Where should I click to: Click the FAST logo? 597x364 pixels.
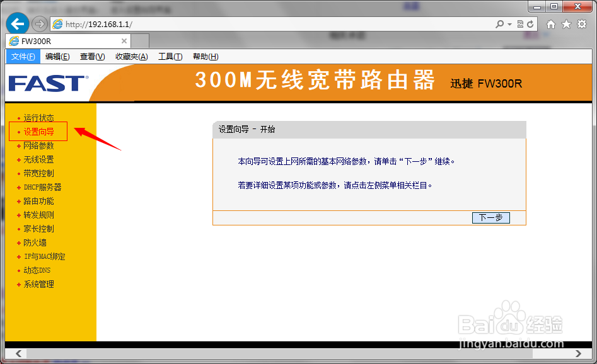coord(48,84)
